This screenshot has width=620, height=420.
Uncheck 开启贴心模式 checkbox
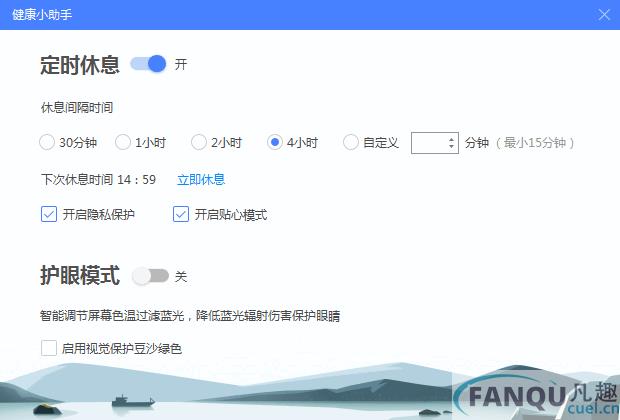[x=181, y=214]
